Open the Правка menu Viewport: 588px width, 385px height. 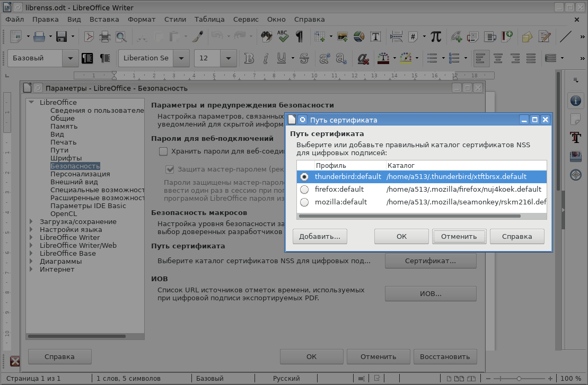46,20
